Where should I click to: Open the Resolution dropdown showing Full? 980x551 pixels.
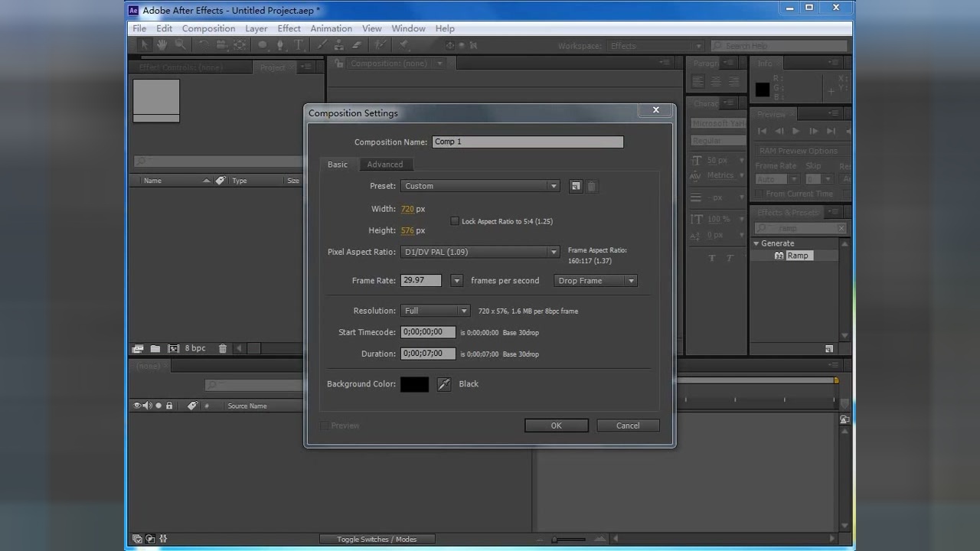pyautogui.click(x=436, y=311)
